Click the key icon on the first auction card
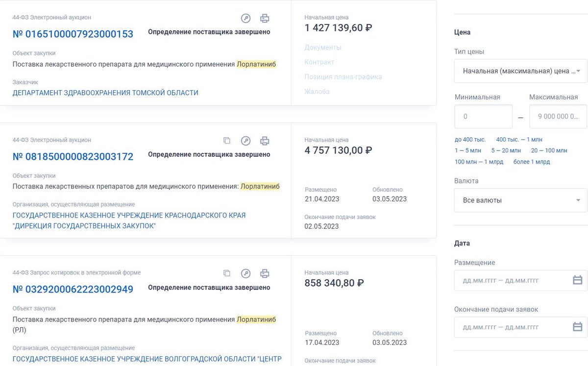Viewport: 588px width, 366px height. [245, 17]
